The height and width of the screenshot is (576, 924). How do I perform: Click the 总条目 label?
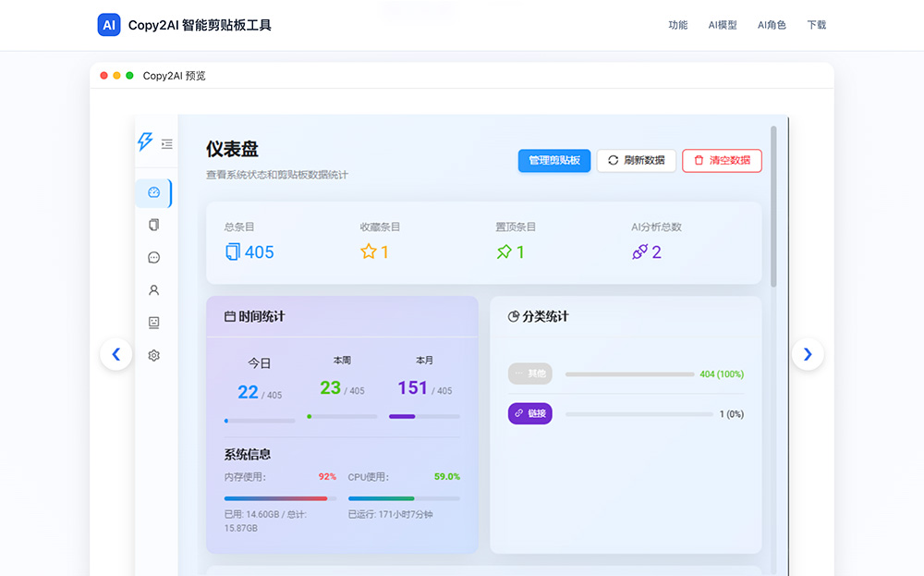(239, 227)
